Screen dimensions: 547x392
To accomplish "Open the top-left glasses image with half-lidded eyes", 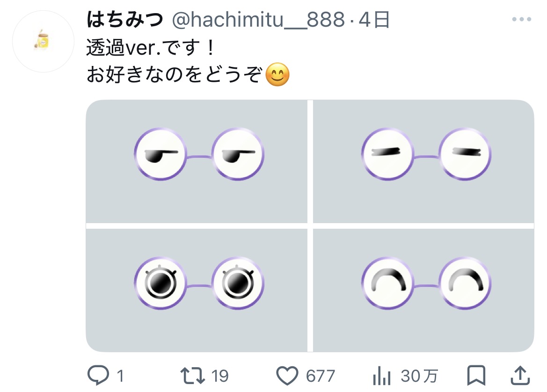I will coord(197,161).
